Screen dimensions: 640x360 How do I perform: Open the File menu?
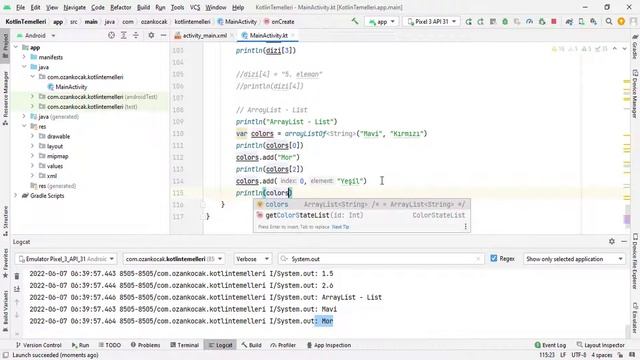pos(20,7)
